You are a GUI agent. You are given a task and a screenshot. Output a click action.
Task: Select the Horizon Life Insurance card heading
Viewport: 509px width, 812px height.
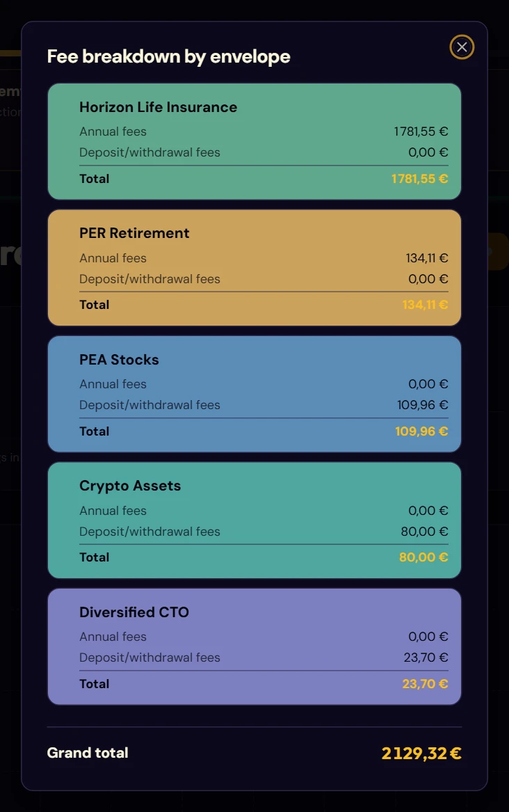pos(158,107)
